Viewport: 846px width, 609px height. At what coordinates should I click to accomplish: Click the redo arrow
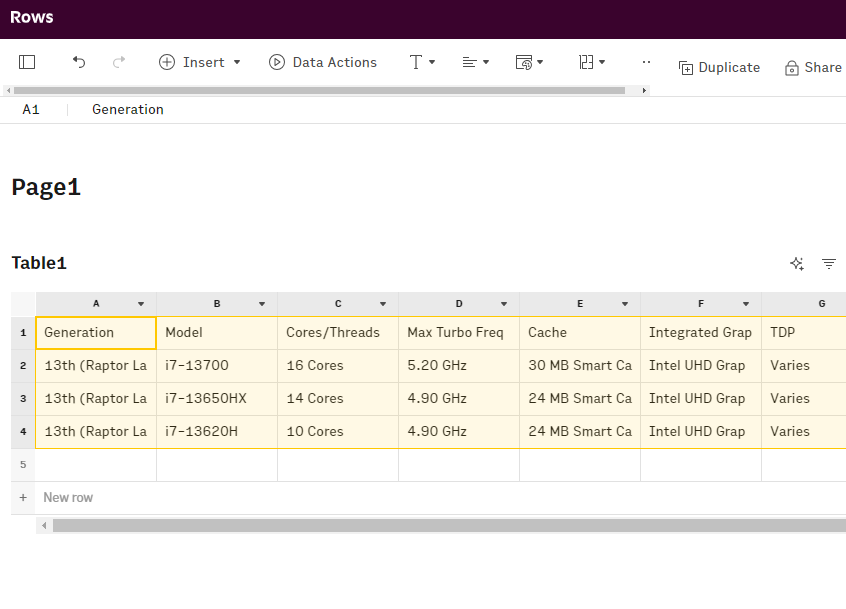119,62
